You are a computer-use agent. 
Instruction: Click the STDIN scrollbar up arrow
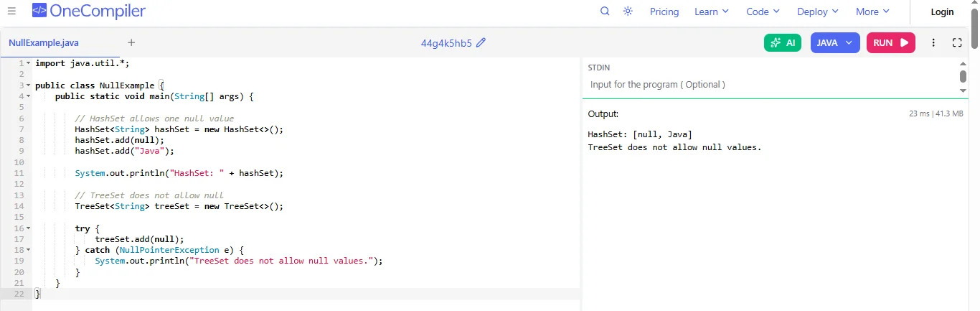(x=963, y=64)
